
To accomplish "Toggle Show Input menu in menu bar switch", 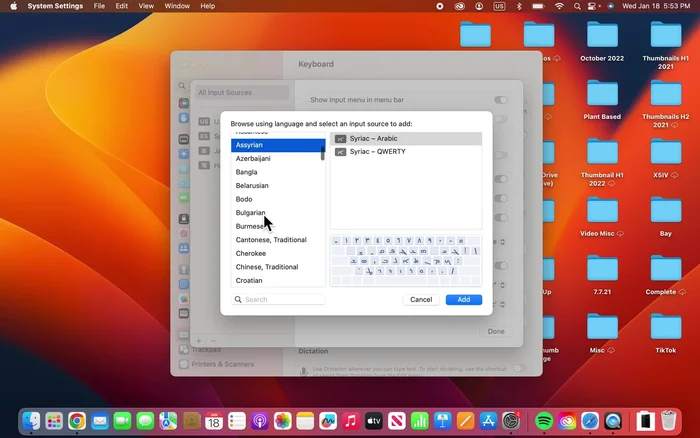I will [x=500, y=100].
